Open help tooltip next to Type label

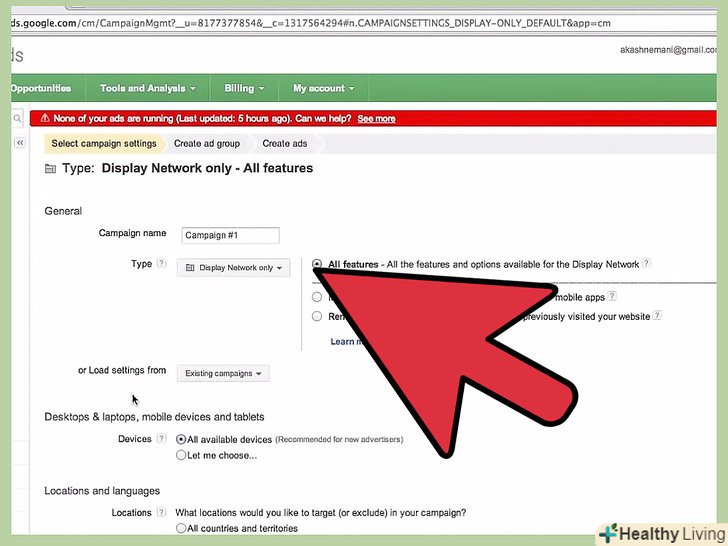[161, 263]
